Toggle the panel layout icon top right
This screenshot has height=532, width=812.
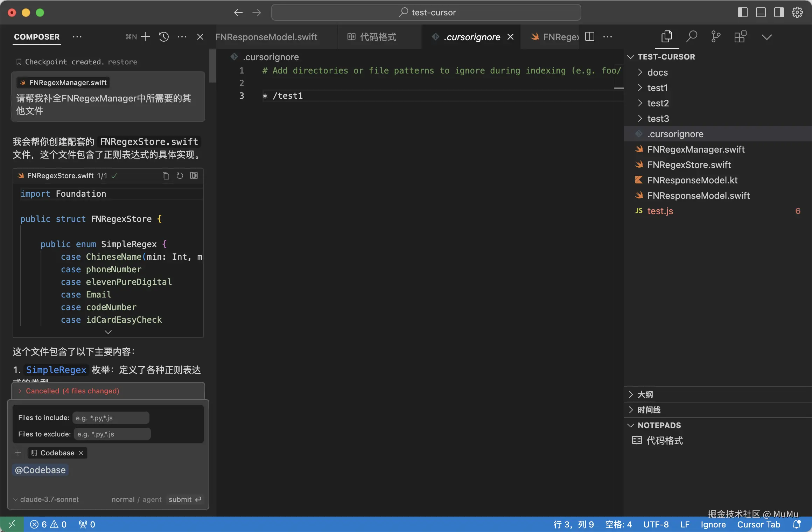(760, 12)
